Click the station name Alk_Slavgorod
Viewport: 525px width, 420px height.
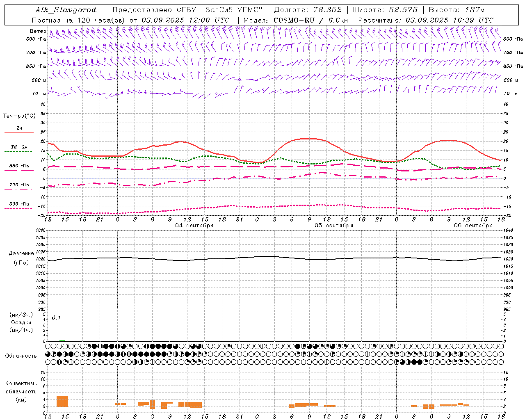66,10
